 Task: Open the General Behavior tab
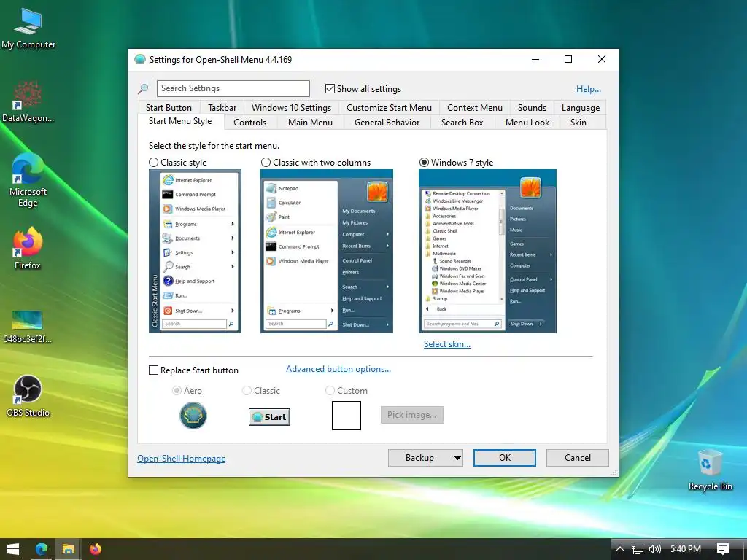click(x=387, y=122)
